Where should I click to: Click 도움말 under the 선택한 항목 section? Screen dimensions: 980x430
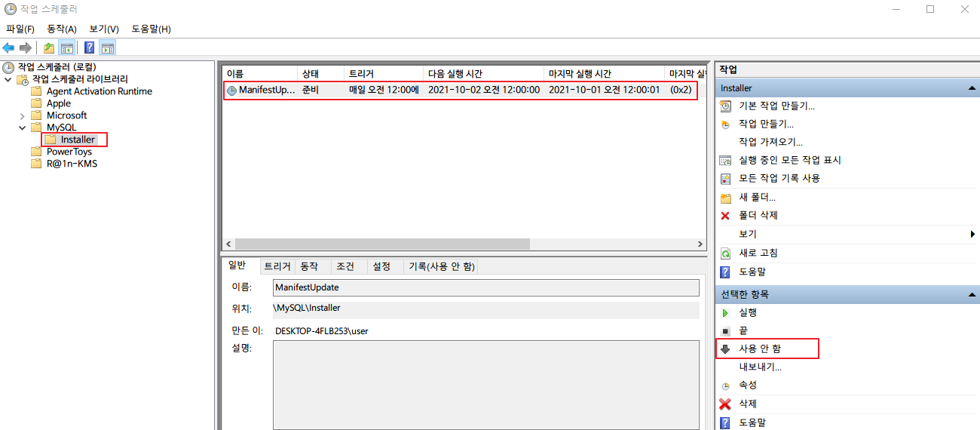752,422
